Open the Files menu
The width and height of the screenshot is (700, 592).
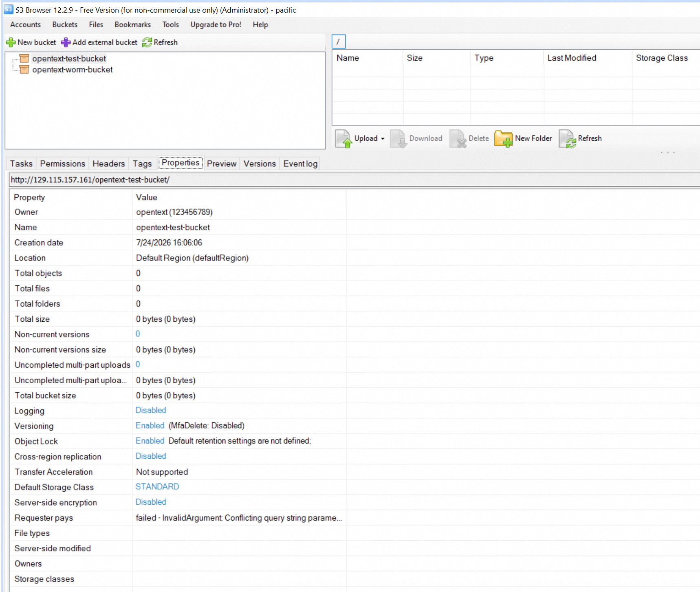96,24
